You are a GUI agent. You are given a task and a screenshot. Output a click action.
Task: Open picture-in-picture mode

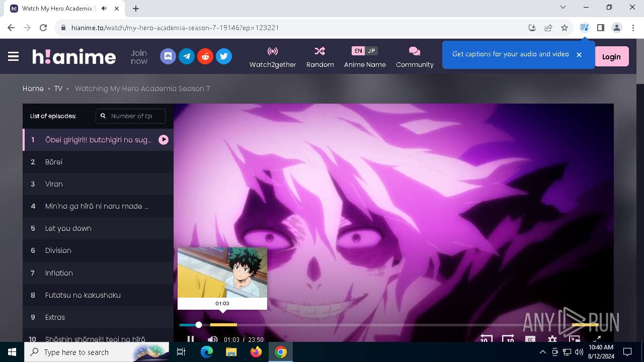coord(574,339)
